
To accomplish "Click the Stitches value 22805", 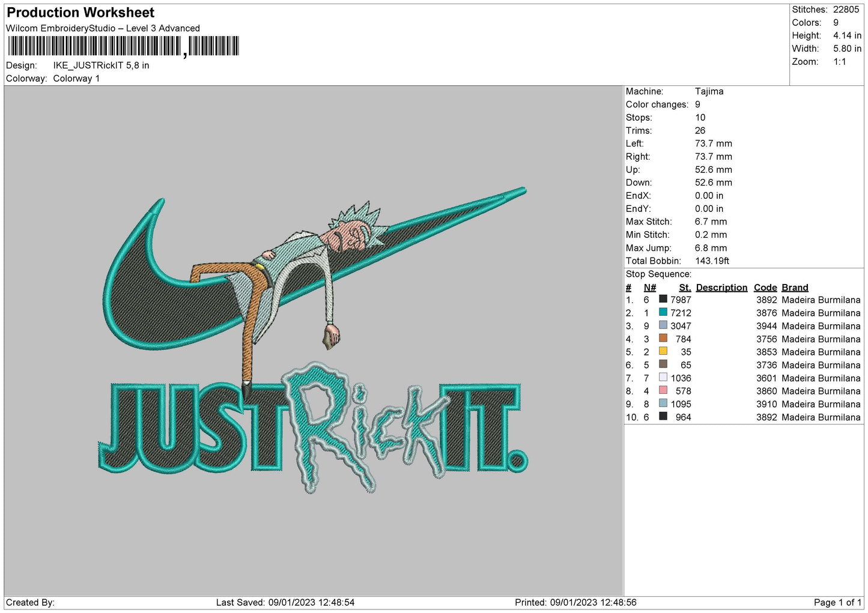I will (x=846, y=10).
